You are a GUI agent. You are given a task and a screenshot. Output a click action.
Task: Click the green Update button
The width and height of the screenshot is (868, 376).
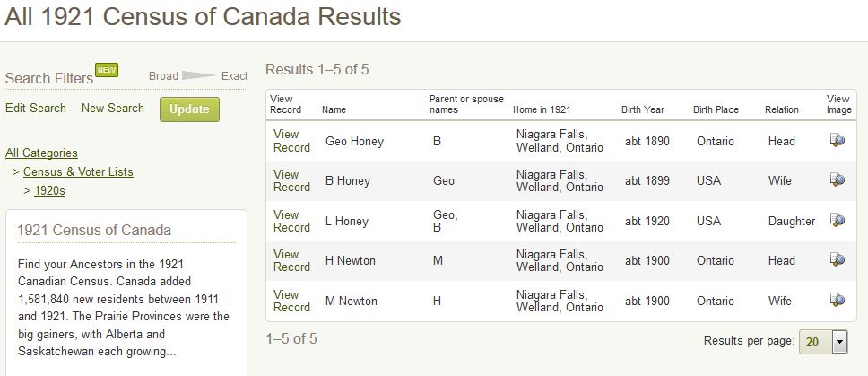coord(189,109)
